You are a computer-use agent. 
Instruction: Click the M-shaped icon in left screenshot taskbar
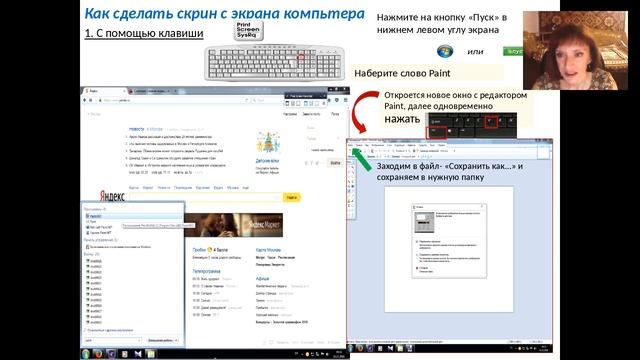click(x=138, y=354)
